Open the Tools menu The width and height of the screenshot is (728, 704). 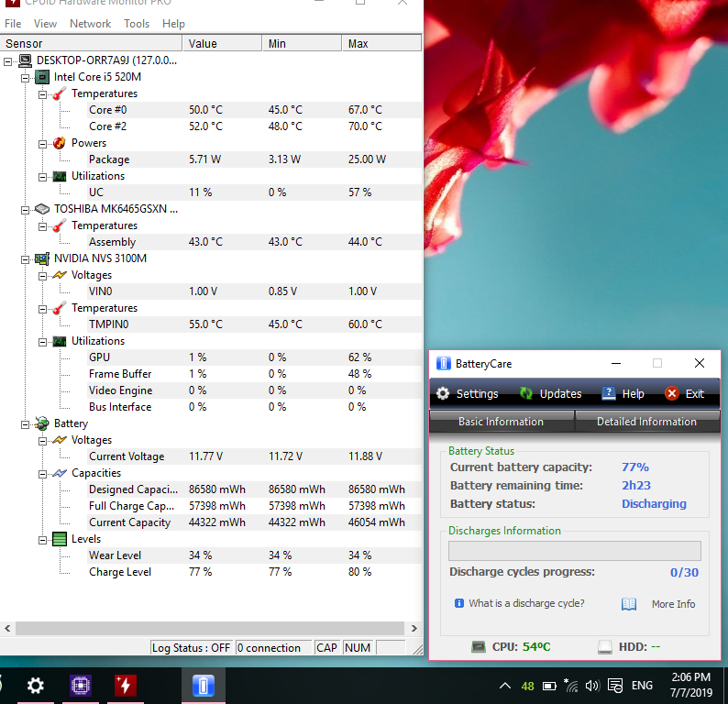pyautogui.click(x=137, y=23)
